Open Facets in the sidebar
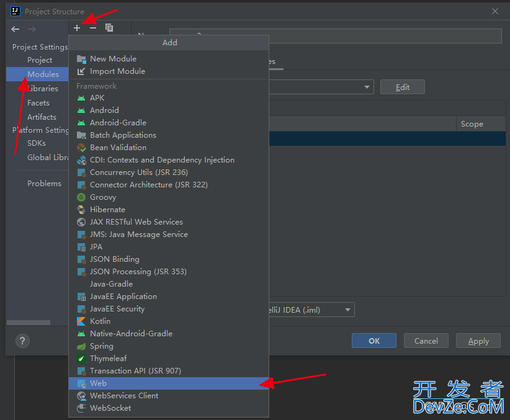 (x=37, y=103)
